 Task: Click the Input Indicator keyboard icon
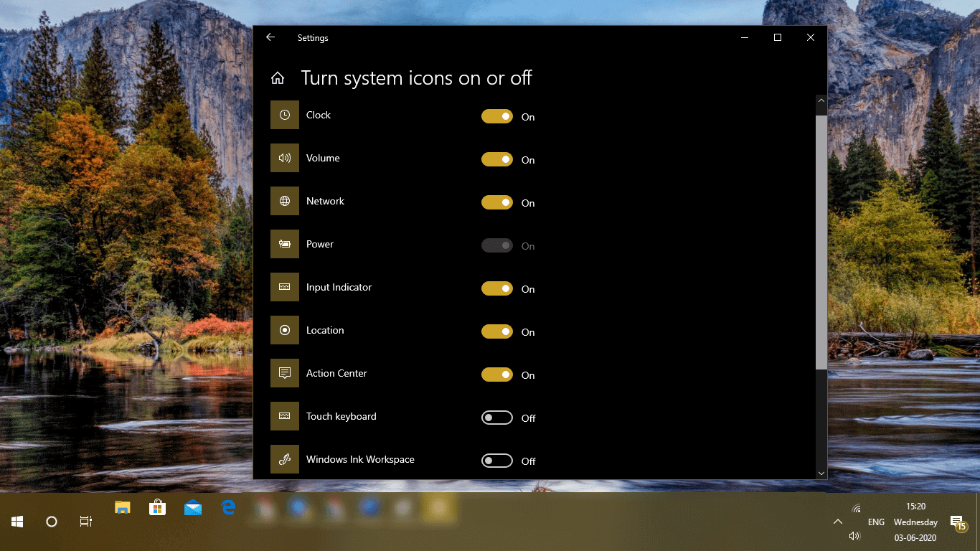click(284, 287)
